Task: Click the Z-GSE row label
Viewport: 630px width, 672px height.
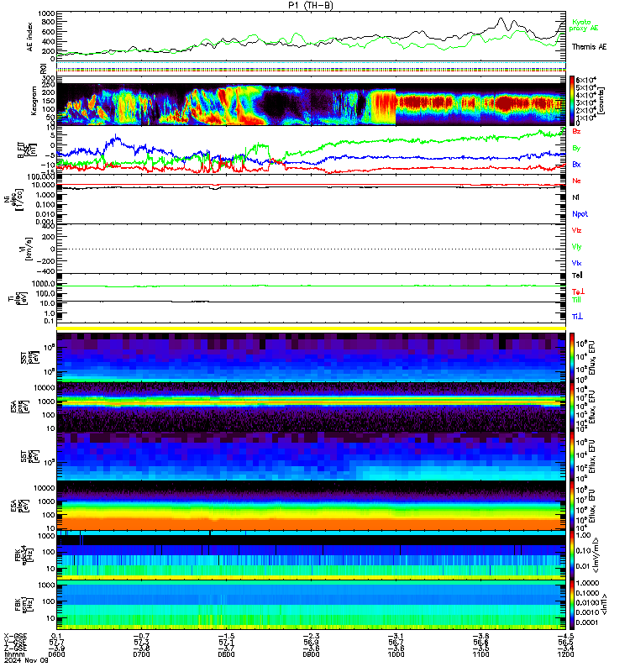Action: tap(15, 648)
